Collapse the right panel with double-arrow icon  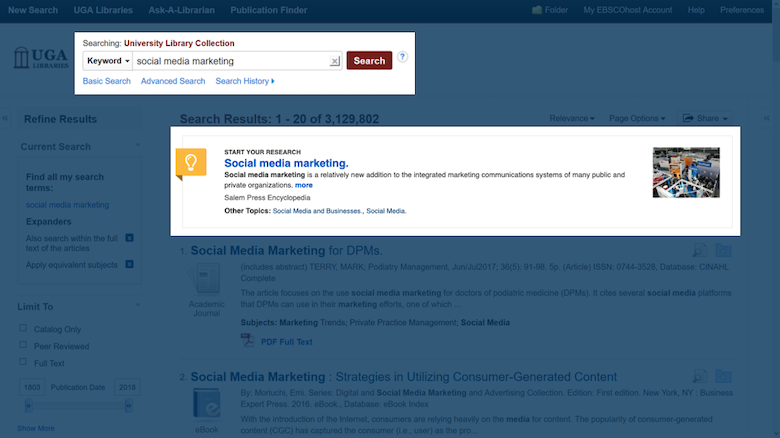(x=767, y=118)
